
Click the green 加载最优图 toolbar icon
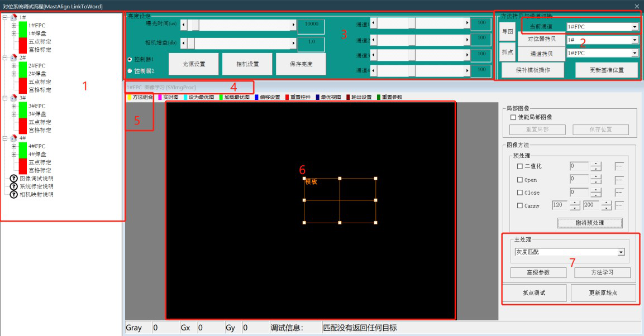tap(221, 97)
